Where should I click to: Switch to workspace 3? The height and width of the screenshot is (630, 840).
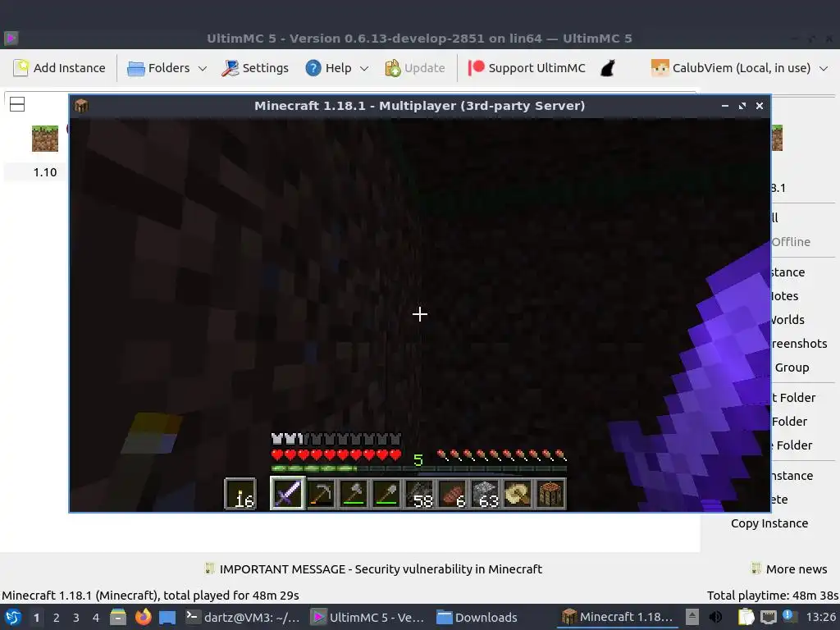tap(76, 618)
